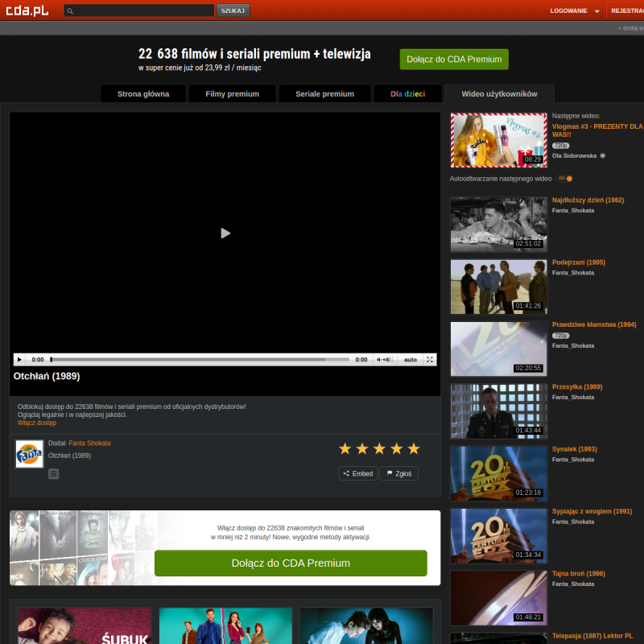The height and width of the screenshot is (644, 644).
Task: Open Sypiając z wrogiem (1991) thumbnail
Action: [x=498, y=535]
